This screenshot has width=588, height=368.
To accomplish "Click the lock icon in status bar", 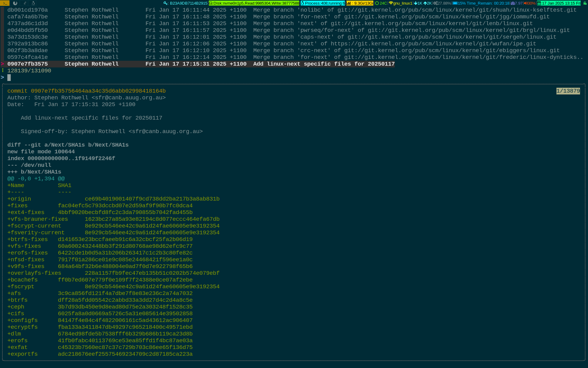I will point(585,3).
